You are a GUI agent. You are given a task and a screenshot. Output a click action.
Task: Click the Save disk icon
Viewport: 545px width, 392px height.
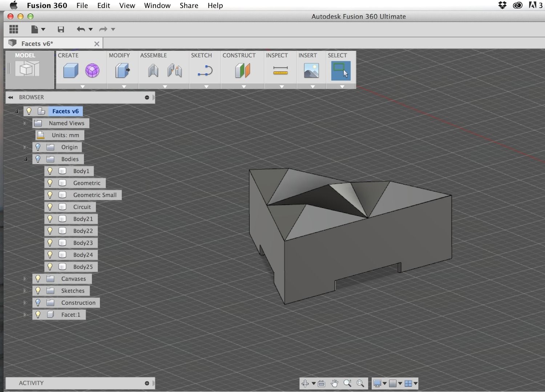tap(61, 29)
